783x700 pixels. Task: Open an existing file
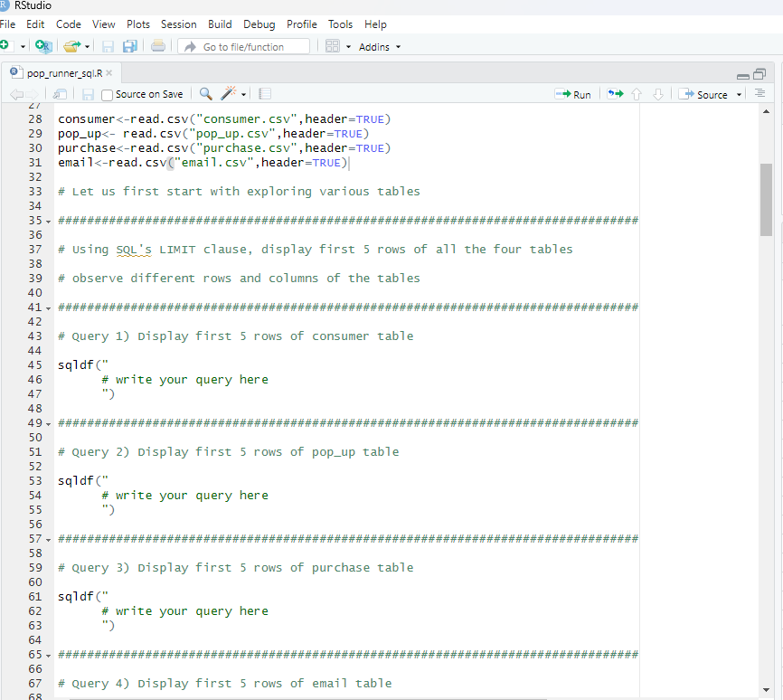(72, 46)
